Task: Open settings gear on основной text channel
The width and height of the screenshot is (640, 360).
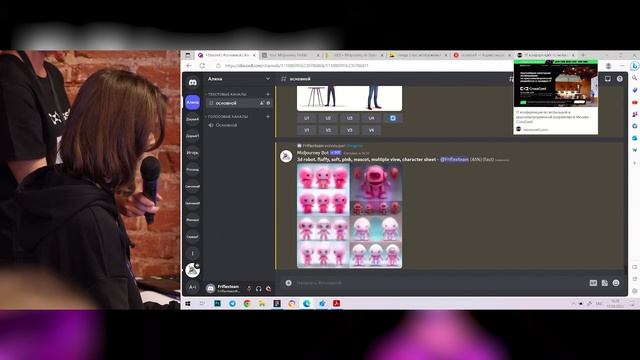Action: pyautogui.click(x=268, y=103)
